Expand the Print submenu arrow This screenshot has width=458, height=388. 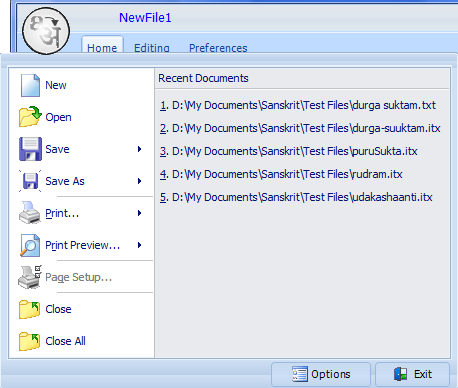coord(140,213)
